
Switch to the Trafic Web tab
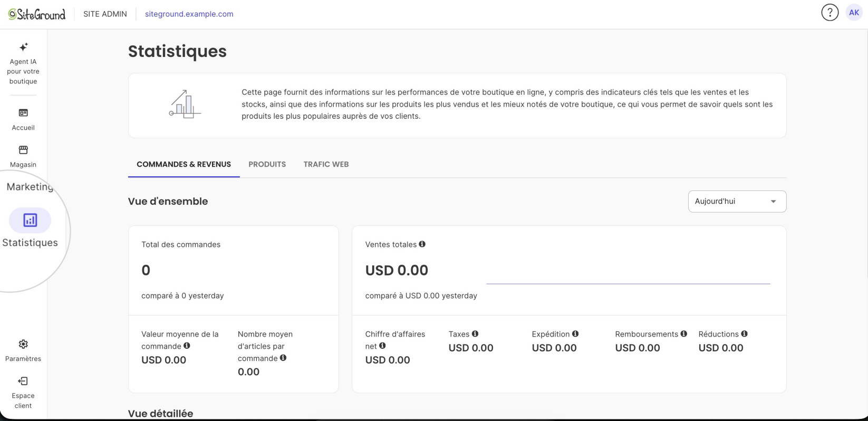pyautogui.click(x=326, y=164)
